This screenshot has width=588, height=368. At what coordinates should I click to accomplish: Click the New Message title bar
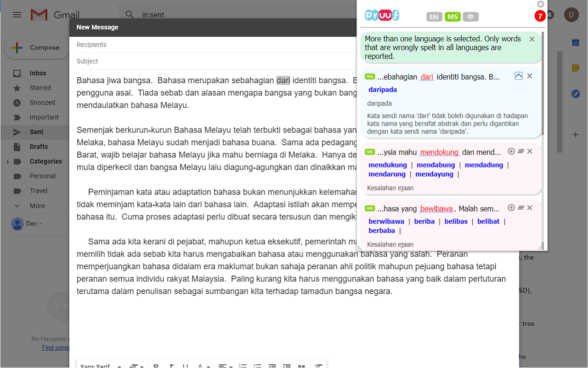point(214,27)
